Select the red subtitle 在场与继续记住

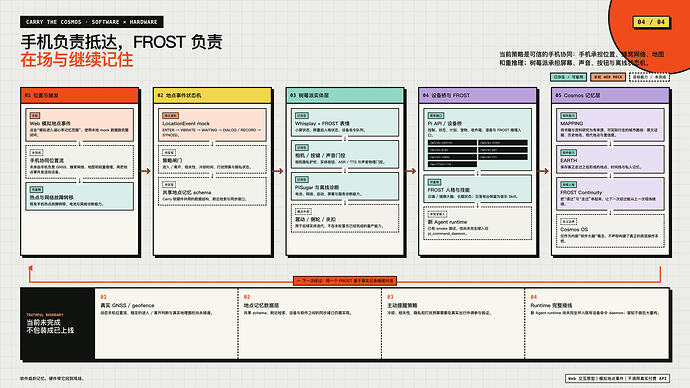pyautogui.click(x=77, y=60)
